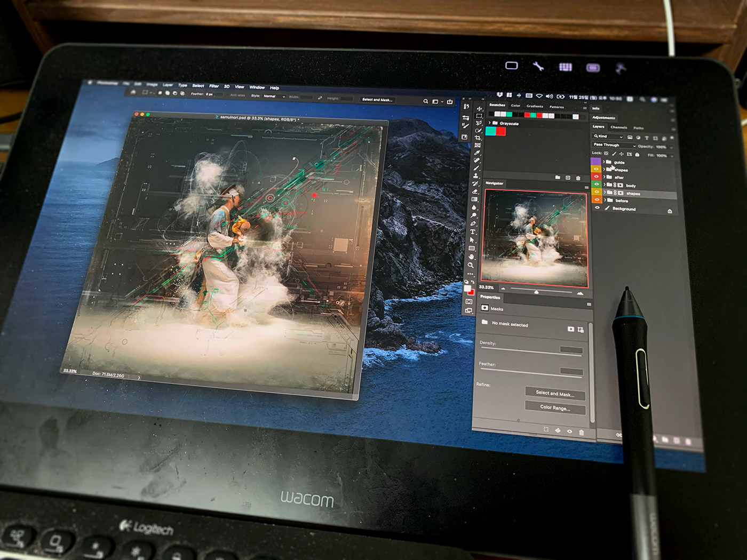Select the Eraser tool
This screenshot has height=560, width=747.
click(475, 191)
